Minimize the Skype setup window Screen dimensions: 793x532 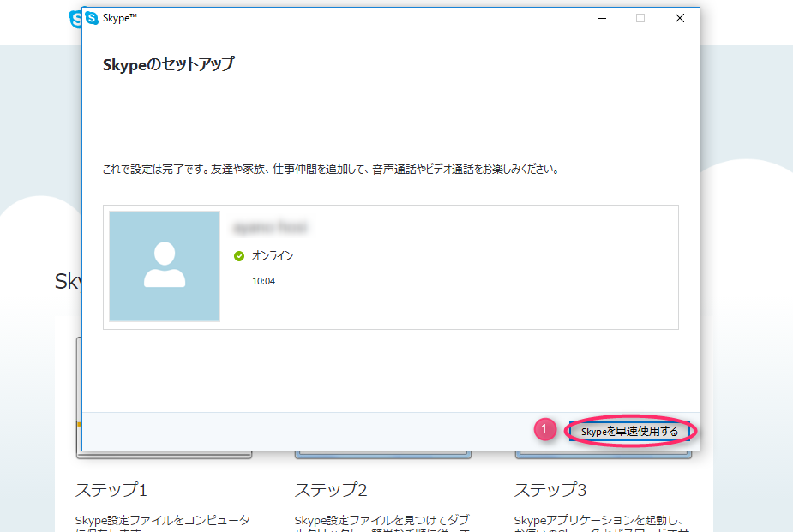pos(602,18)
